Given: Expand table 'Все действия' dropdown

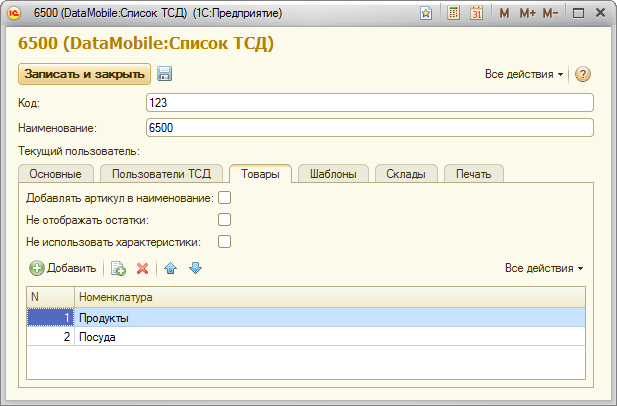Looking at the screenshot, I should (x=544, y=268).
